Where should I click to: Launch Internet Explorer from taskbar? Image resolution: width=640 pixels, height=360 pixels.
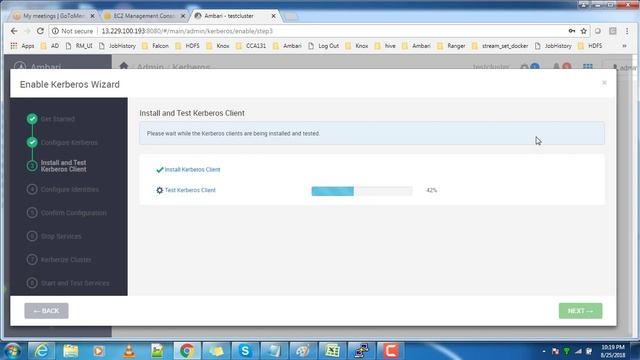coord(41,351)
